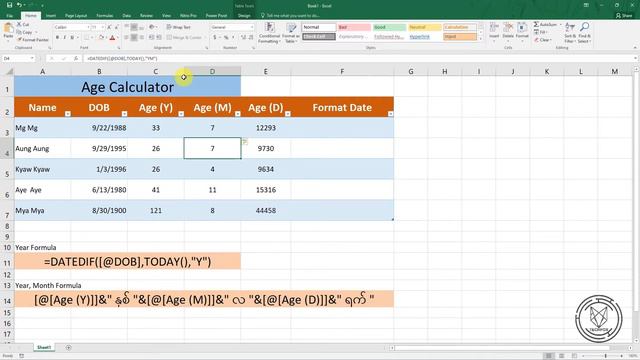
Task: Click the Name Box showing D4
Action: point(18,58)
